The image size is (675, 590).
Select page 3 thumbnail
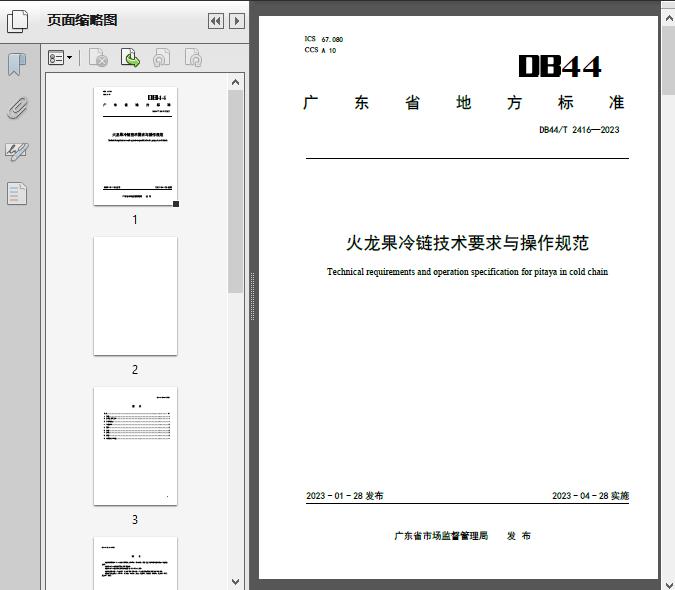135,446
